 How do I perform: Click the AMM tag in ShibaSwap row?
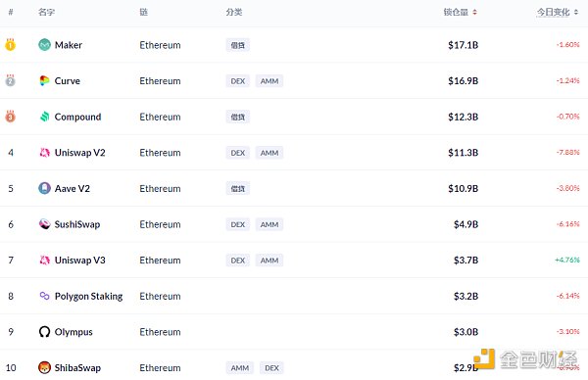[x=240, y=368]
